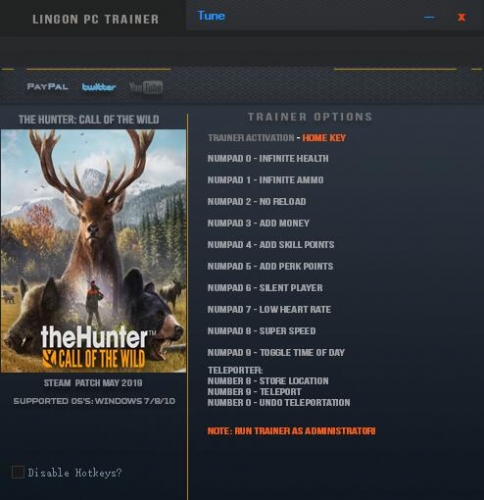This screenshot has height=500, width=484.
Task: Open the Twitter link
Action: coord(99,87)
